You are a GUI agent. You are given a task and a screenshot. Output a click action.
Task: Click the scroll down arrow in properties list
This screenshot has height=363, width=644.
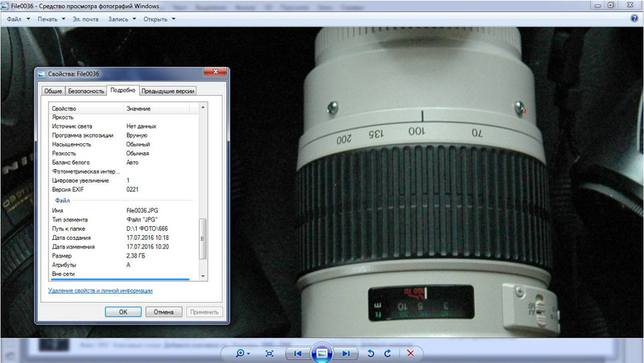pos(203,276)
